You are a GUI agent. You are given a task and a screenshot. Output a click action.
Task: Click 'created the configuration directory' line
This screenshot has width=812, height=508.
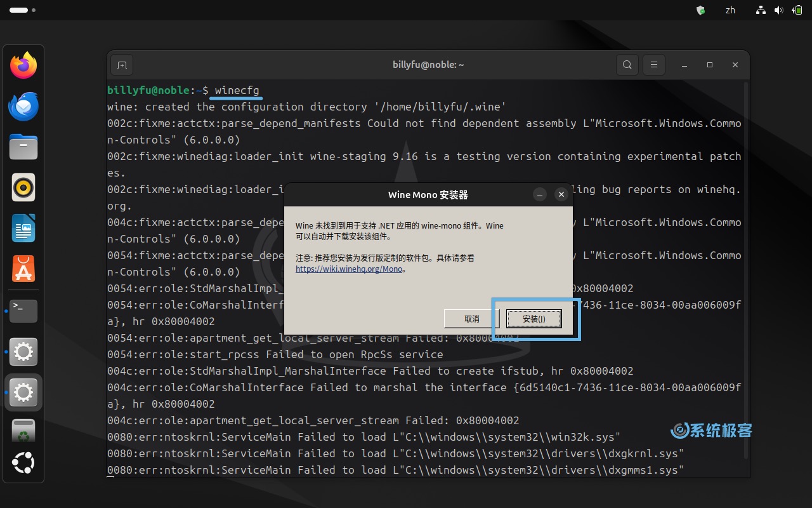307,107
